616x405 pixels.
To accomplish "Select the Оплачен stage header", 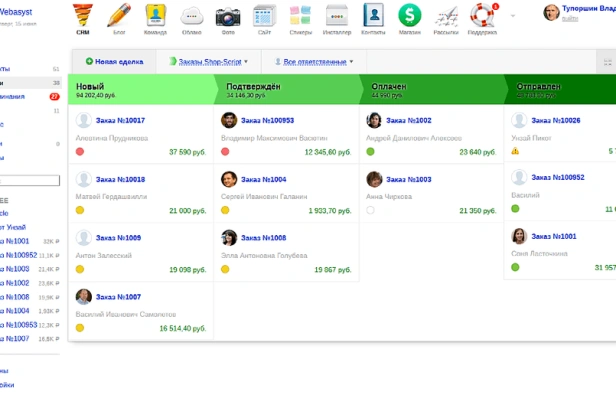I will (x=389, y=87).
